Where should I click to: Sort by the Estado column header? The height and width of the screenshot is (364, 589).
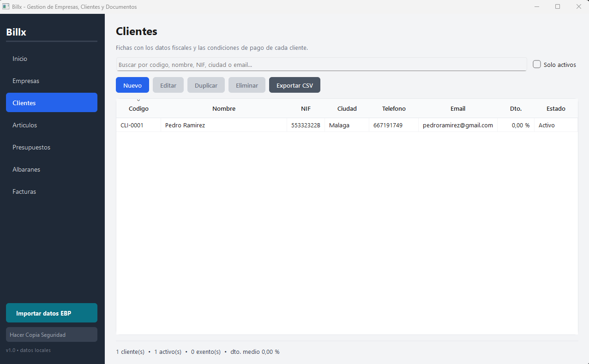point(556,109)
